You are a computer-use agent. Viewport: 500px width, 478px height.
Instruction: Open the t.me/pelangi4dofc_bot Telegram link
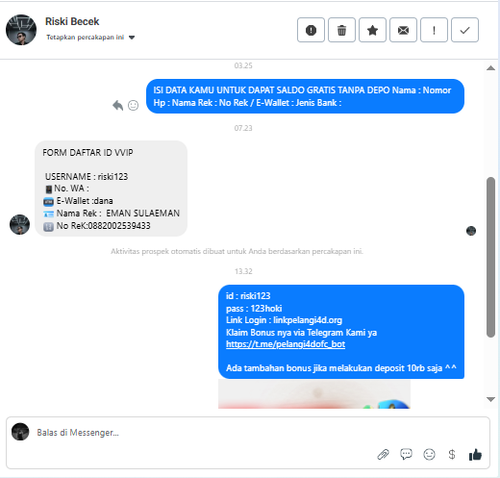(x=285, y=344)
